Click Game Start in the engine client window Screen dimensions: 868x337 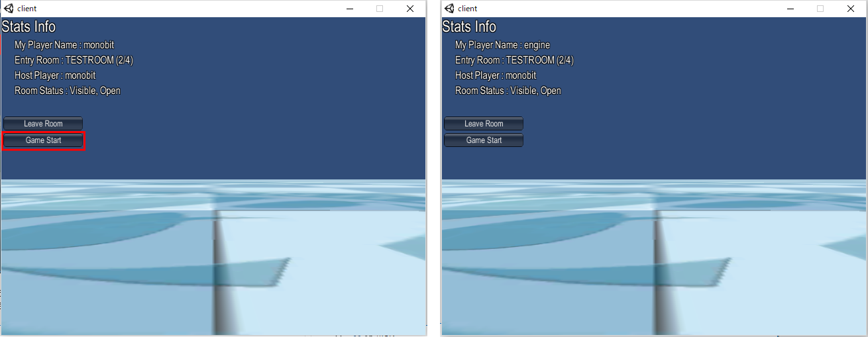pos(484,140)
